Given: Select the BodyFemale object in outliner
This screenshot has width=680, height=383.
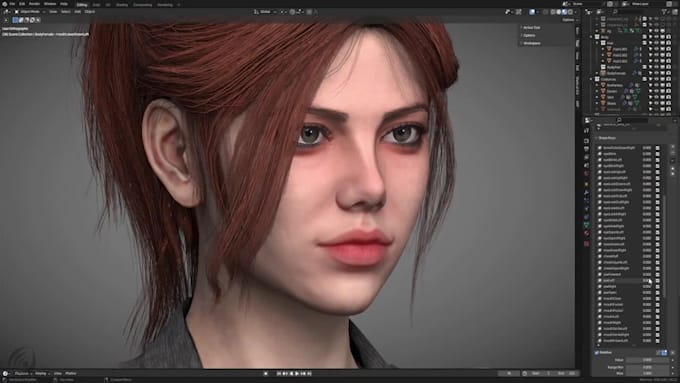Looking at the screenshot, I should (616, 73).
